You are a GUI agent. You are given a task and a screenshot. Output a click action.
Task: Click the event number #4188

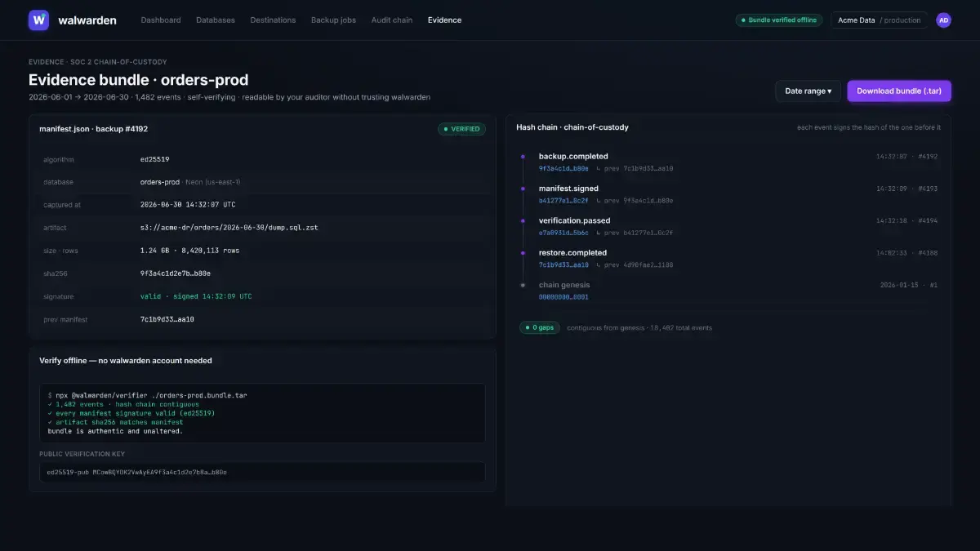point(928,253)
